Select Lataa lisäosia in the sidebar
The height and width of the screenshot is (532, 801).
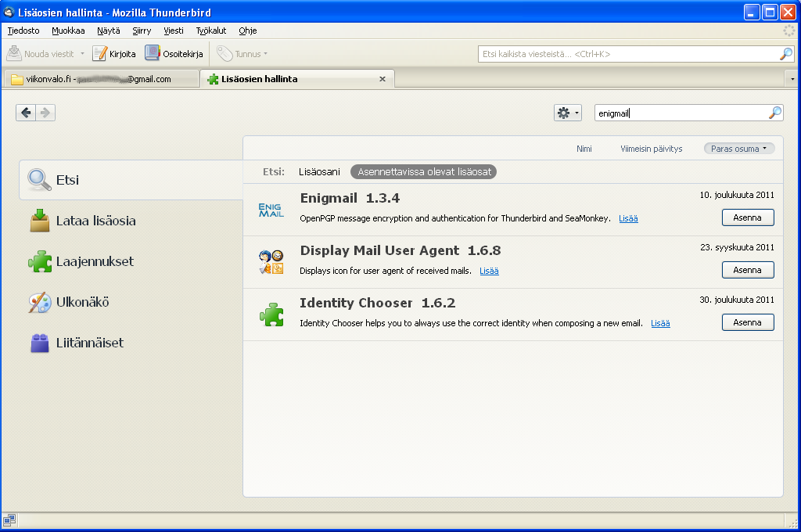(131, 221)
